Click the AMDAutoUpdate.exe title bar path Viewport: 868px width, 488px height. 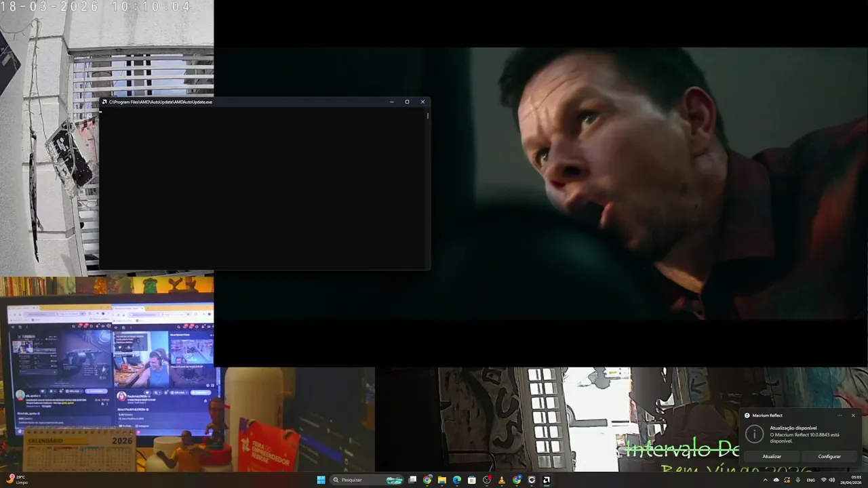[x=161, y=102]
